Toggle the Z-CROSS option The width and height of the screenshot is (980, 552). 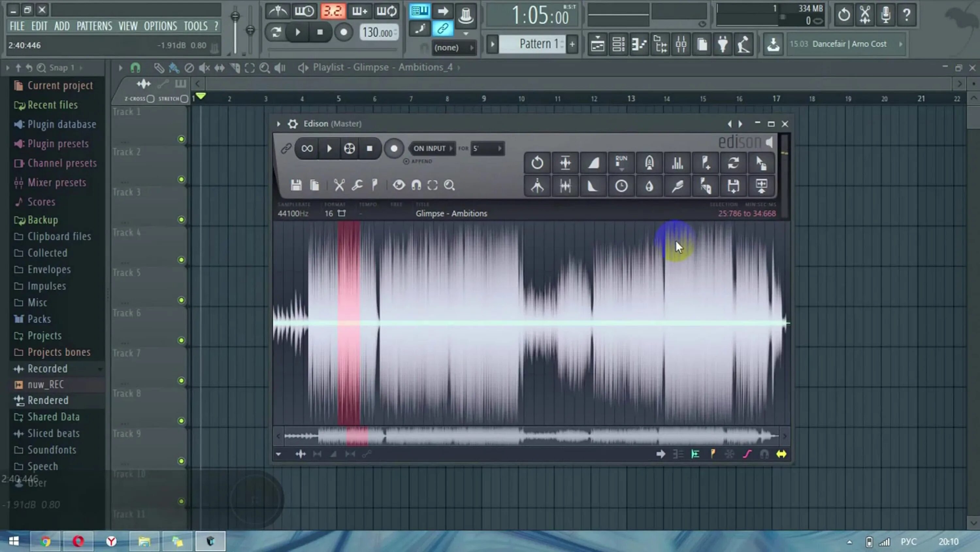[150, 99]
